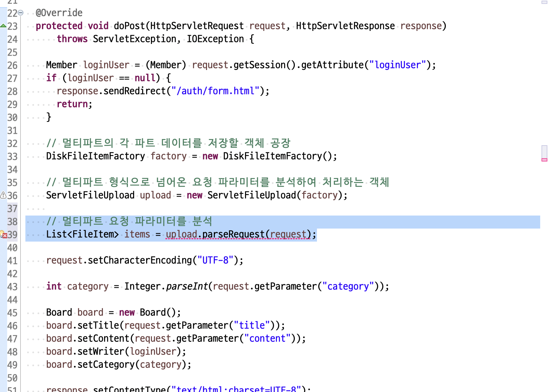Place cursor on the doPost method name

(x=130, y=26)
